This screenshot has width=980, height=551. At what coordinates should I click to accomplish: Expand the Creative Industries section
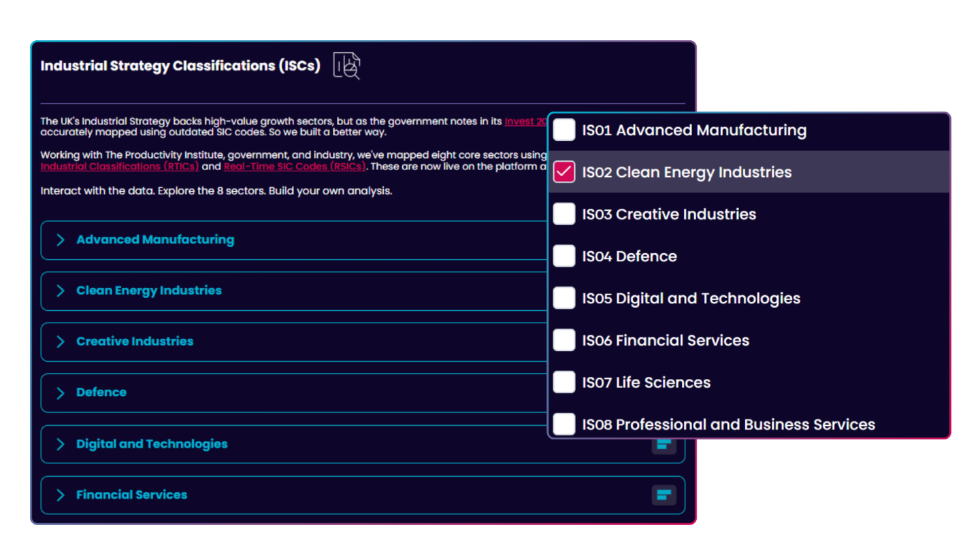(134, 341)
